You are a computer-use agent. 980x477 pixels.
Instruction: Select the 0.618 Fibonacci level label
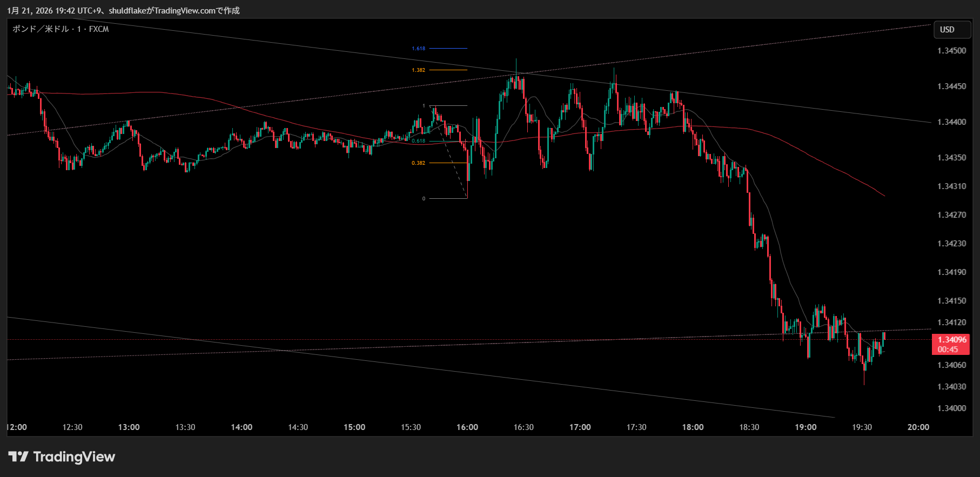tap(418, 141)
